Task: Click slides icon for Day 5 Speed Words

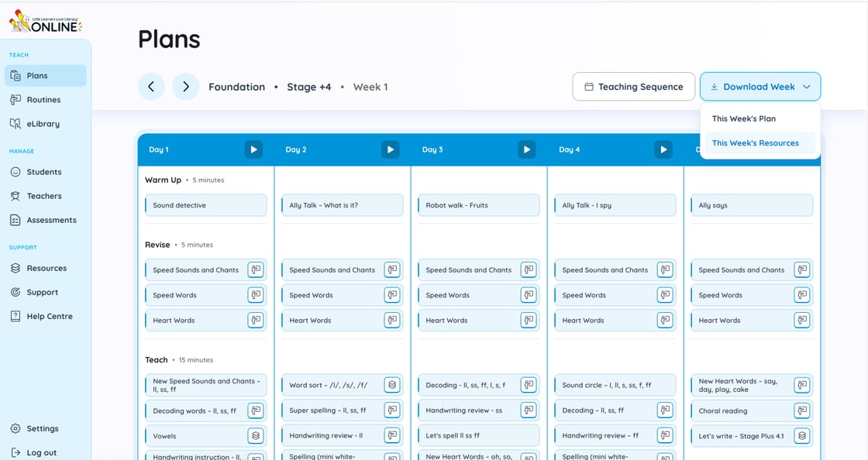Action: pos(801,295)
